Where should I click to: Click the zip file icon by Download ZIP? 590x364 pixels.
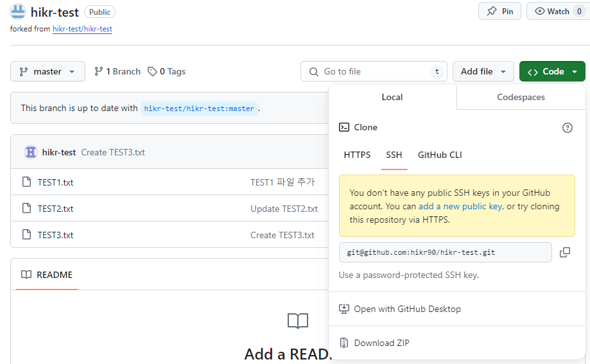[x=344, y=343]
